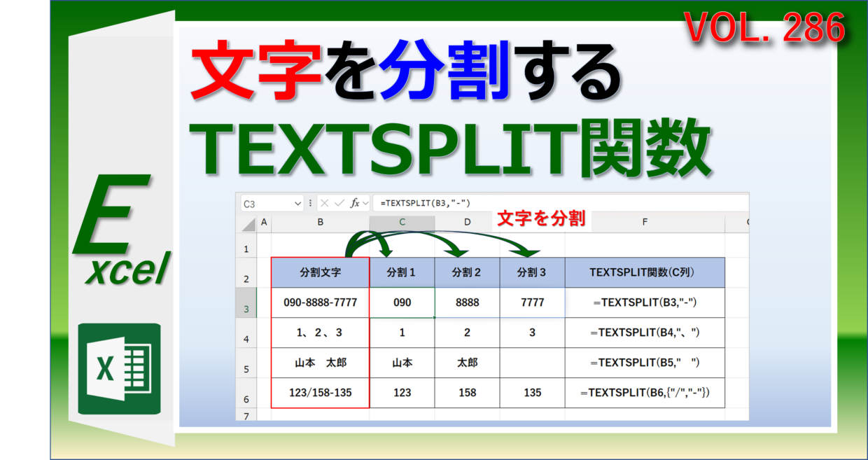Screen dimensions: 868x460
Task: Select column B header
Action: (321, 223)
